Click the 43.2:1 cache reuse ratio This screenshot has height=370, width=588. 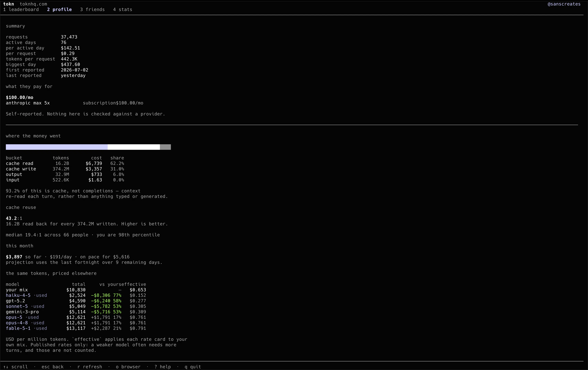click(x=14, y=218)
